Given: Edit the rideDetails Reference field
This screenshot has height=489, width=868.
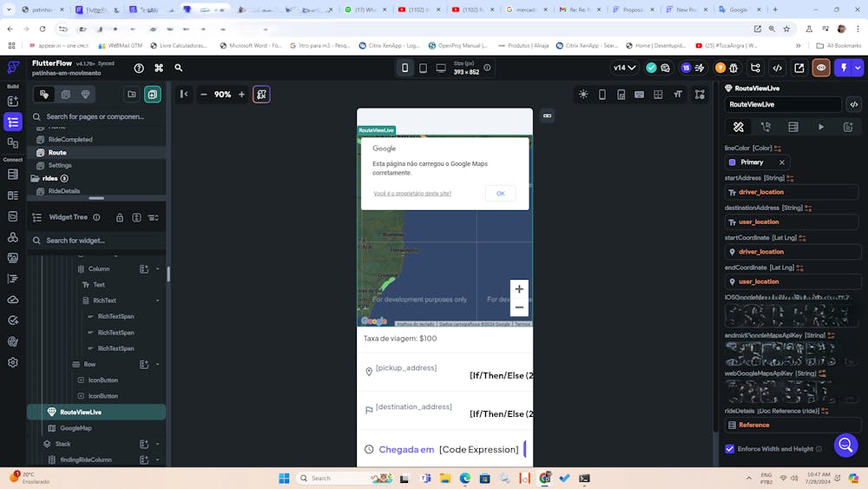Looking at the screenshot, I should pos(792,425).
